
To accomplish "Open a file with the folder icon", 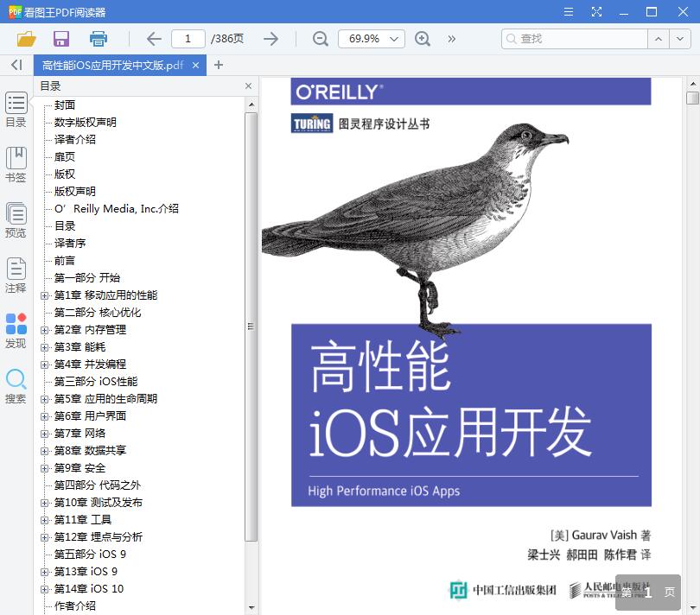I will click(26, 39).
